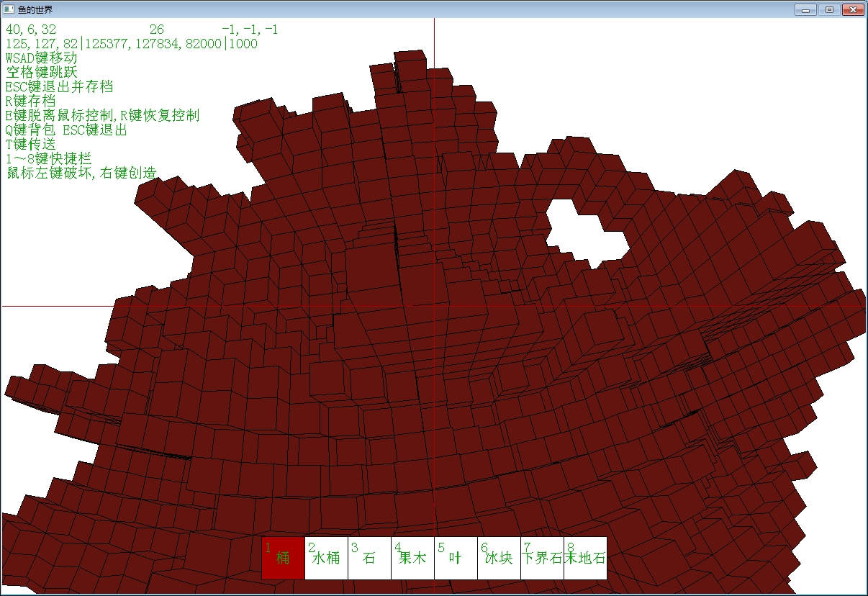Viewport: 868px width, 596px height.
Task: Maximize the 鱼的世界 window
Action: [x=829, y=9]
